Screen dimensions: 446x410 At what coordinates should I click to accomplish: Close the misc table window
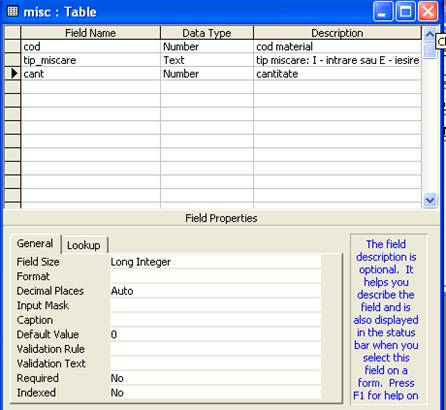point(428,12)
